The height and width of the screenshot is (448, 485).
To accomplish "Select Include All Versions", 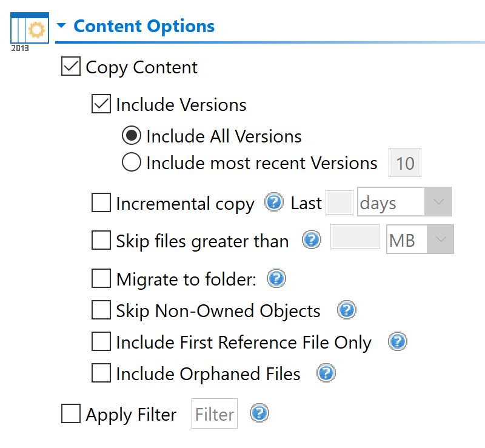I will [131, 135].
